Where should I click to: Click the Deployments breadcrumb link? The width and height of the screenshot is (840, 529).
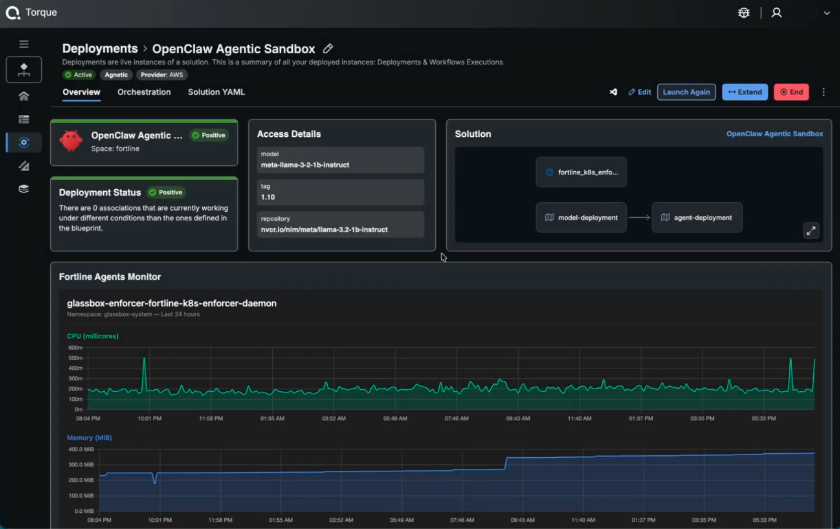tap(99, 49)
